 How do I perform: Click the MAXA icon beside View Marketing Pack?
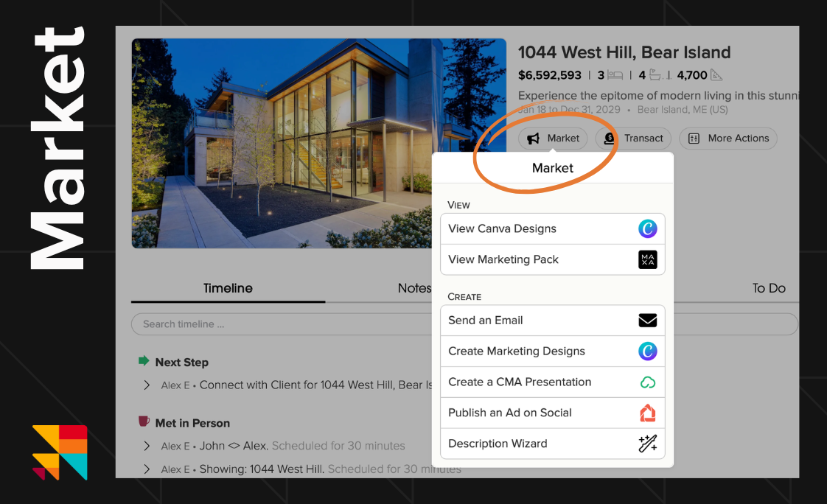(647, 260)
